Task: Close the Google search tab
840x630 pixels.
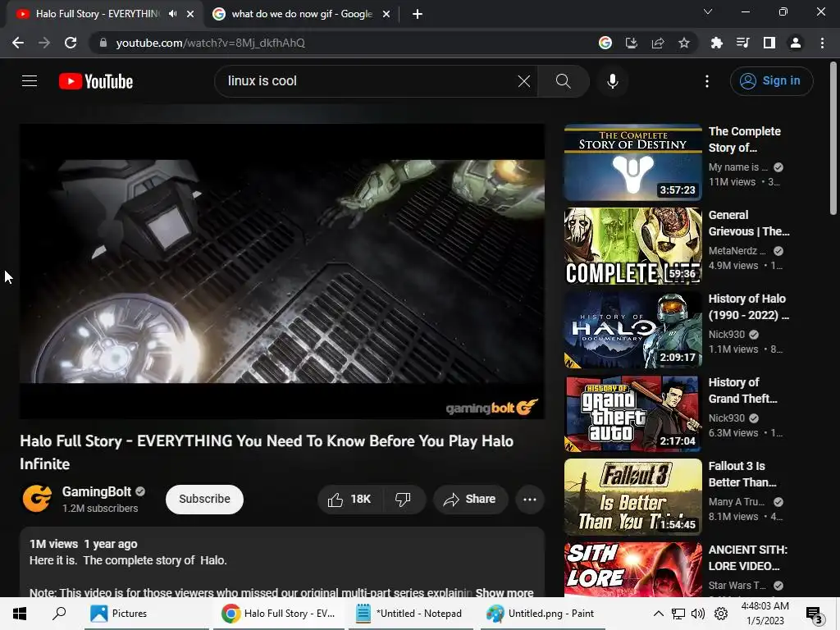Action: coord(386,14)
